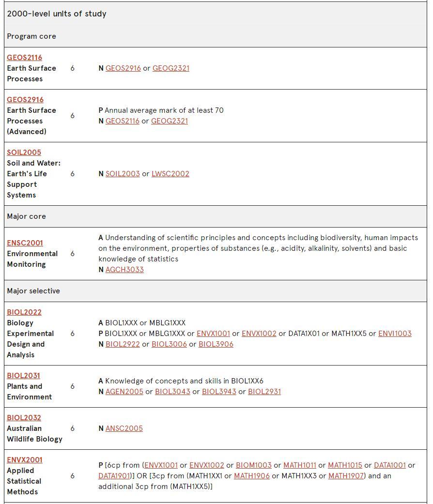Click the DATA1901 link
433x504 pixels.
click(x=114, y=476)
